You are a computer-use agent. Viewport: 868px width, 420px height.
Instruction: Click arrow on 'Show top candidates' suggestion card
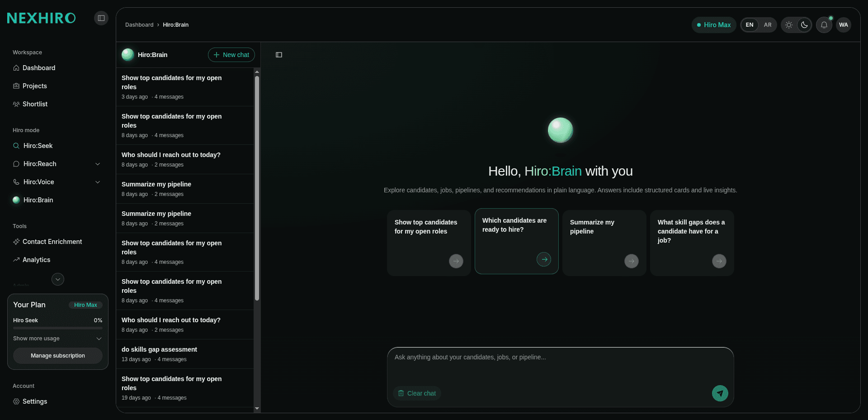[456, 261]
